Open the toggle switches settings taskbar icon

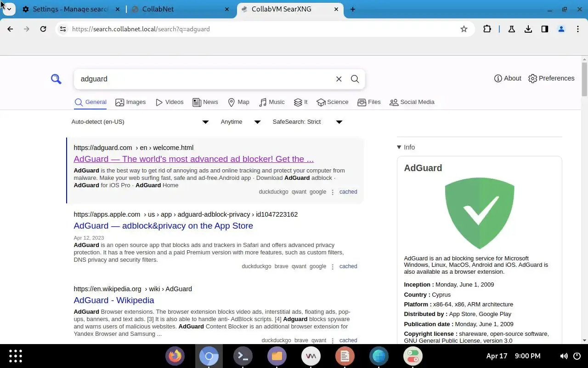click(x=413, y=356)
